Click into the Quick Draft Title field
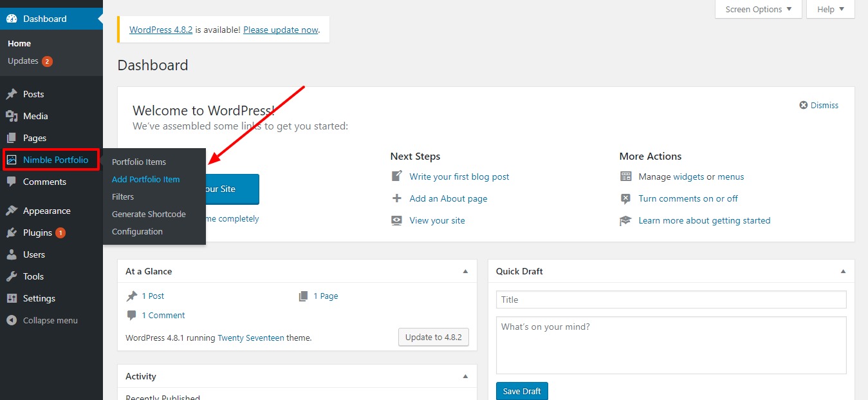The height and width of the screenshot is (400, 868). pos(671,300)
